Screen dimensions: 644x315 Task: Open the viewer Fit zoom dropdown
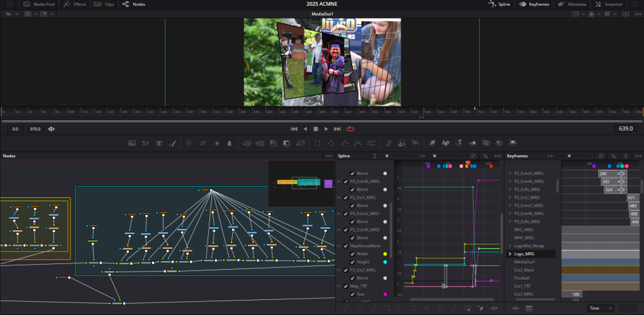click(11, 14)
